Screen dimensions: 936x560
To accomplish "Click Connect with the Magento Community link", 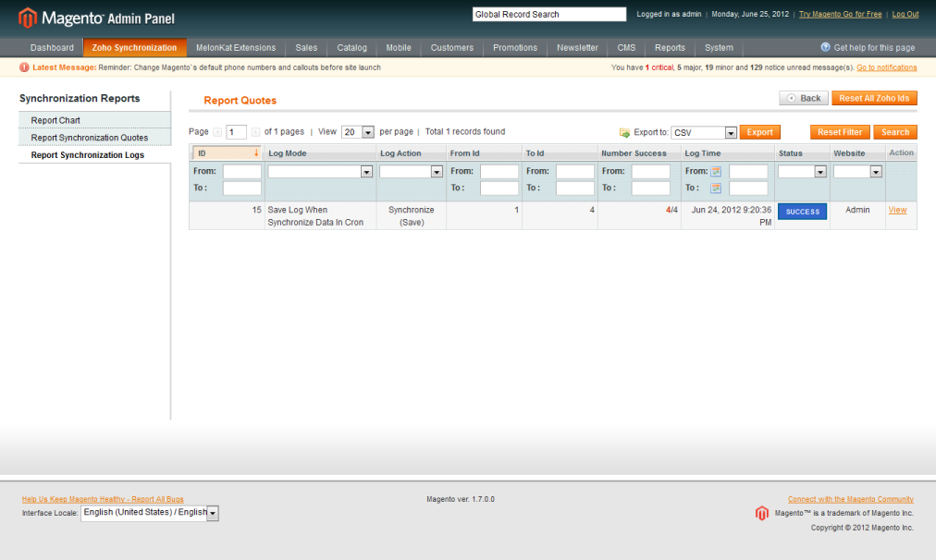I will [851, 499].
